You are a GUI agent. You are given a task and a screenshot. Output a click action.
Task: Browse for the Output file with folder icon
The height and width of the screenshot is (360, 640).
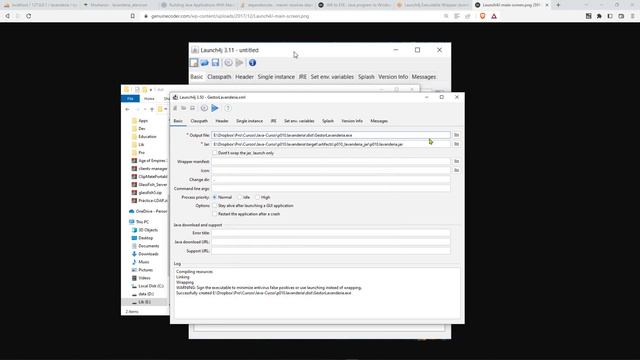(457, 135)
